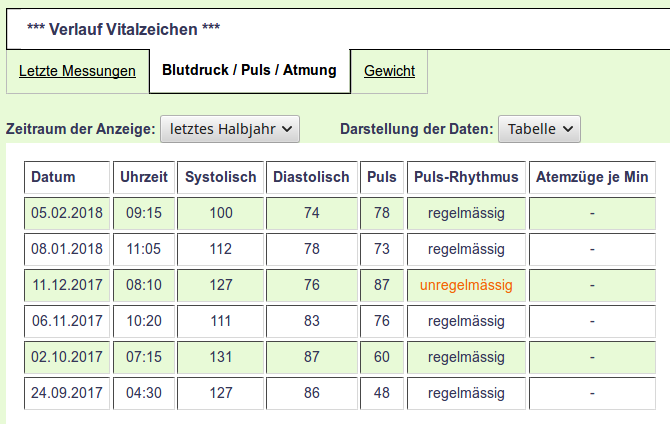Select the Blutdruck / Puls / Atmung tab
The image size is (670, 424).
coord(250,70)
